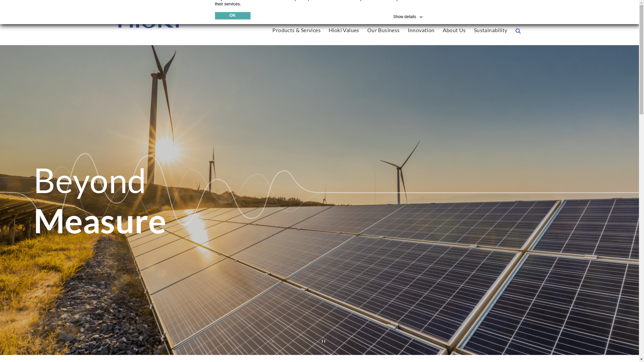Expand the Show details chevron arrow
Screen dimensions: 644x362
421,17
